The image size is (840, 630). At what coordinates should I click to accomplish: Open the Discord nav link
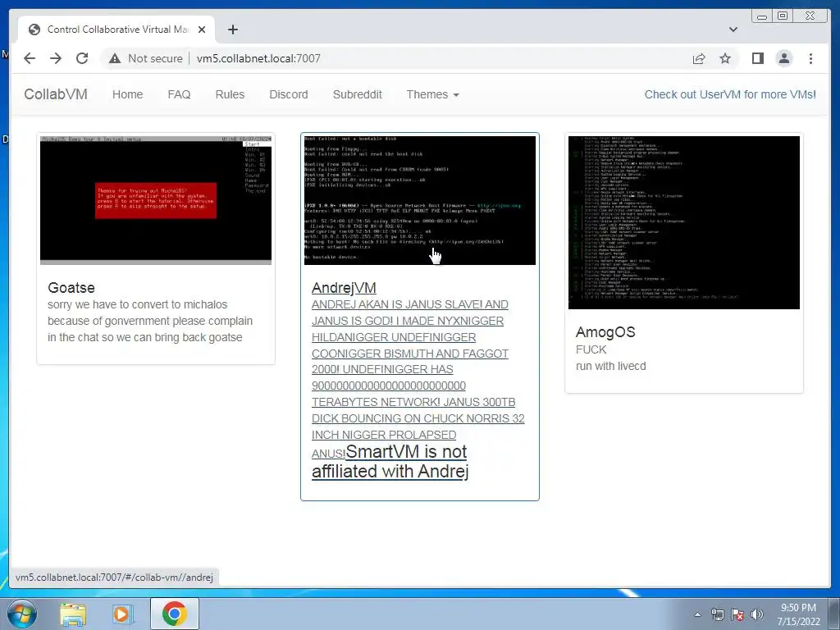pos(288,94)
